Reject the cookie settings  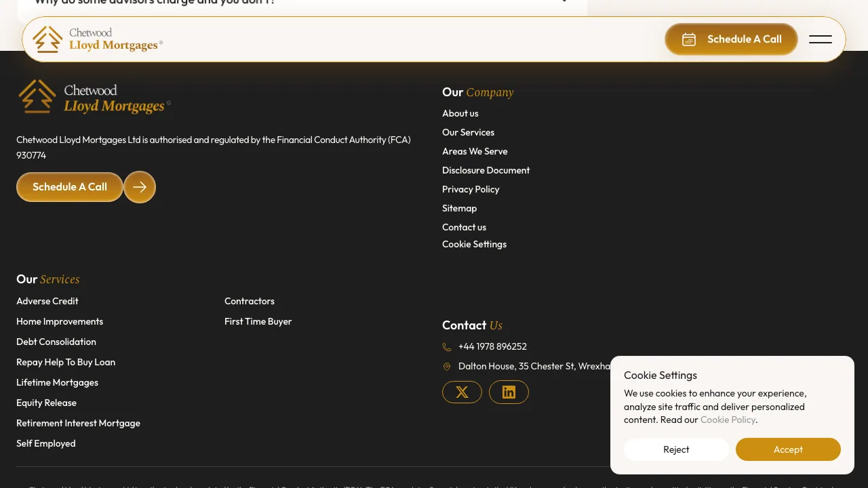coord(676,449)
